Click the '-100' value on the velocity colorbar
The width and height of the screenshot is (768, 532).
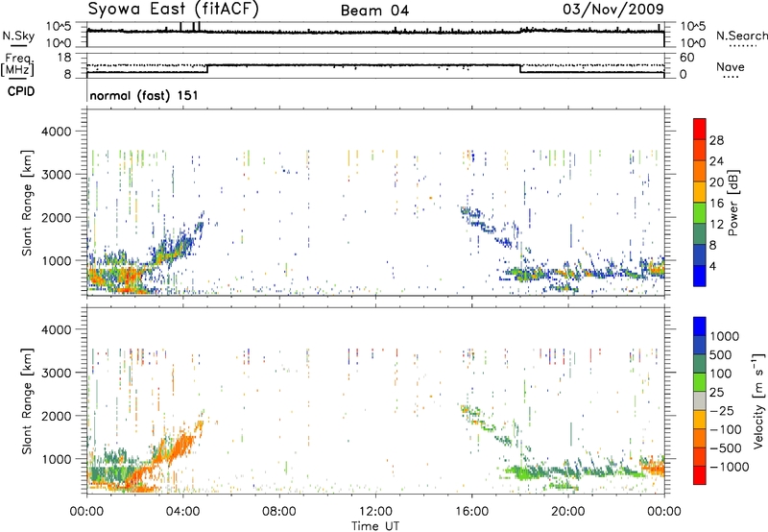click(726, 429)
